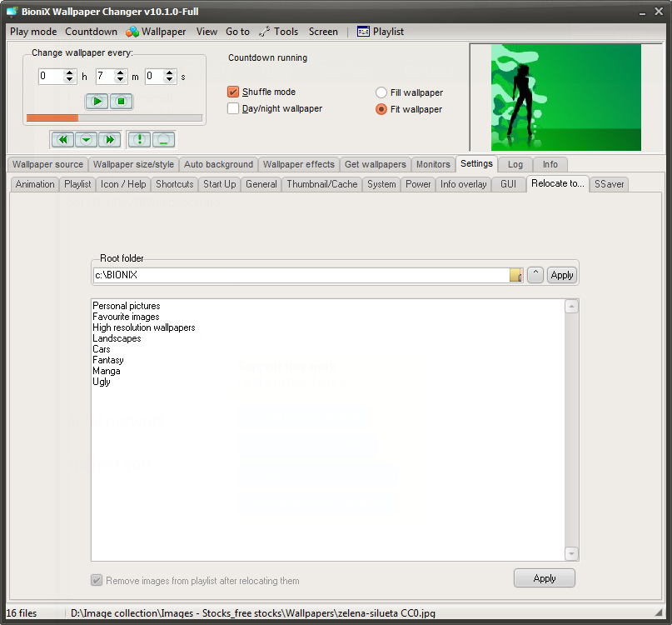The height and width of the screenshot is (625, 672).
Task: Switch to the Monitors tab
Action: pyautogui.click(x=433, y=164)
